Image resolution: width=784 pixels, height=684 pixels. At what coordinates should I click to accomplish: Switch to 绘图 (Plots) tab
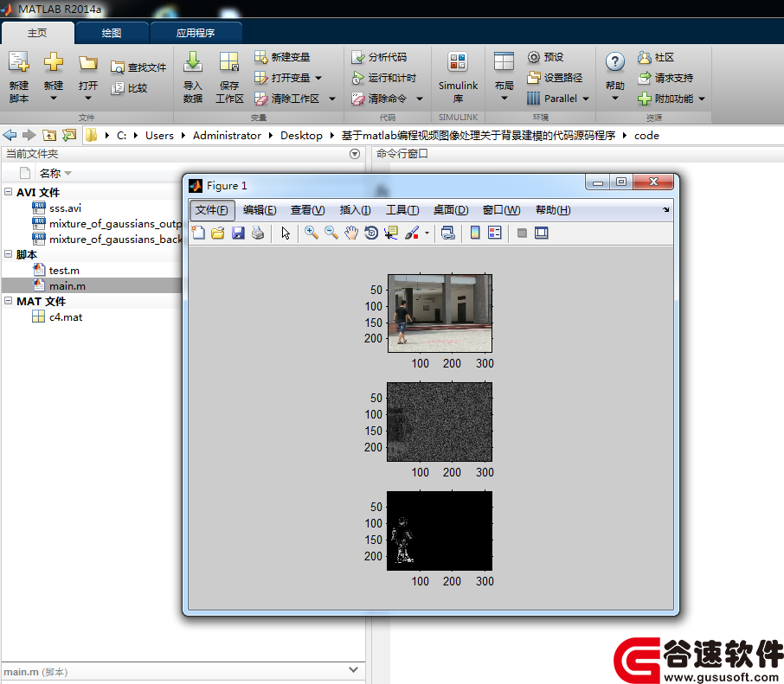tap(112, 33)
